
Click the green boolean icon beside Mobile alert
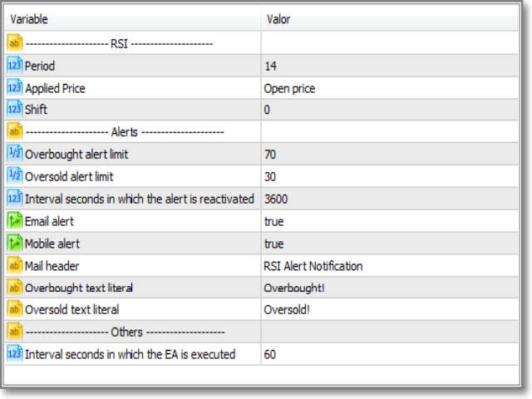pyautogui.click(x=14, y=244)
